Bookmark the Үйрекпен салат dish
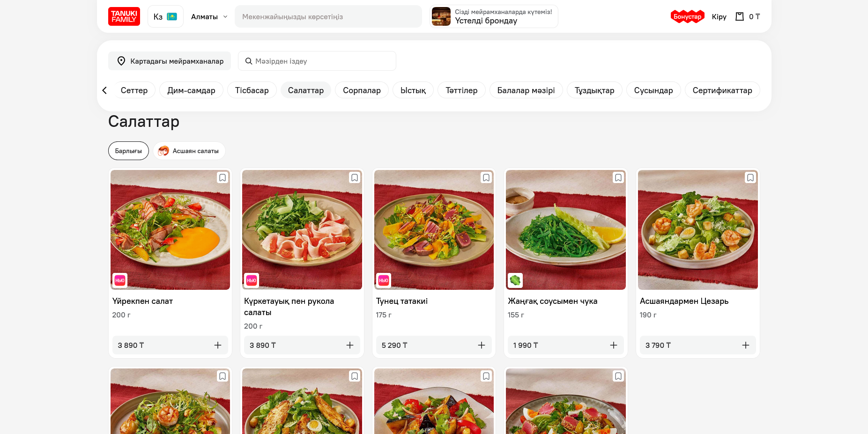868x434 pixels. [223, 178]
